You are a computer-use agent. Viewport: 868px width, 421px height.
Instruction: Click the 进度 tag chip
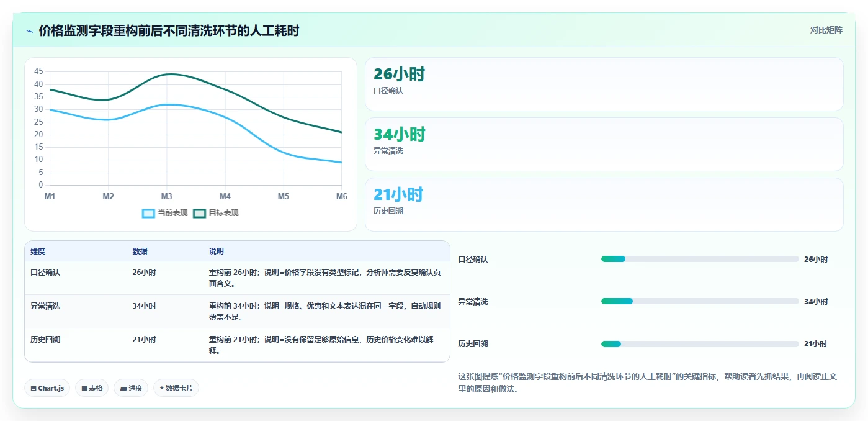point(131,388)
